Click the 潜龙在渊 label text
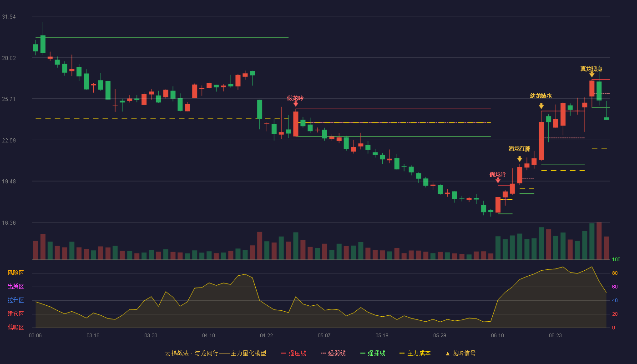 [520, 149]
